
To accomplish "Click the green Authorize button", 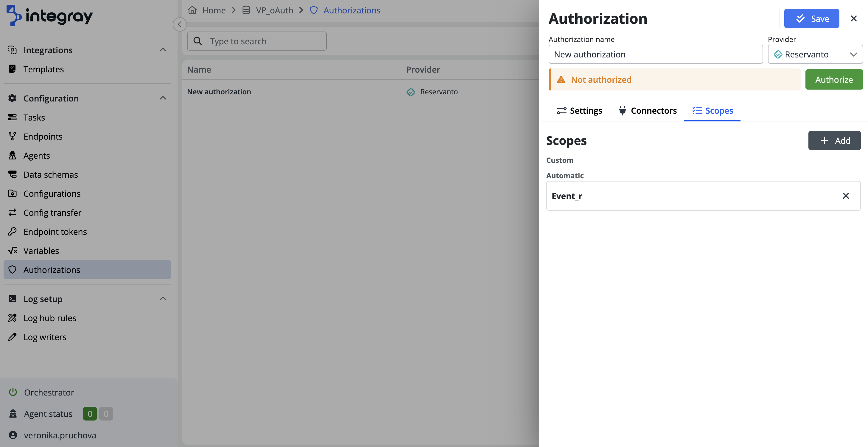I will click(x=834, y=80).
